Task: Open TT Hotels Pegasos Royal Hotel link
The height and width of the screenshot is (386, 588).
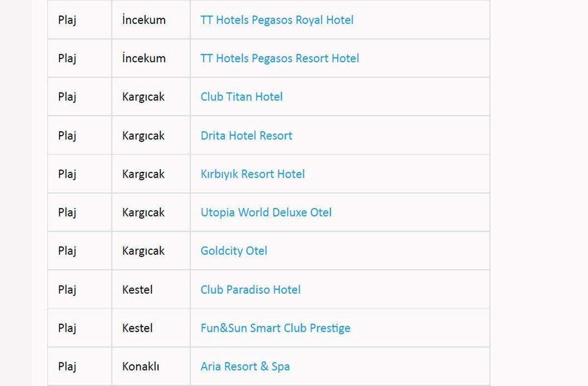Action: pyautogui.click(x=277, y=20)
